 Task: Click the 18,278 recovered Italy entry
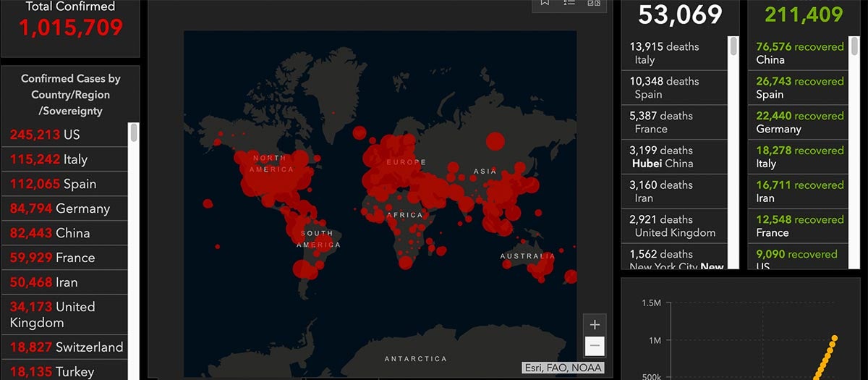coord(799,157)
